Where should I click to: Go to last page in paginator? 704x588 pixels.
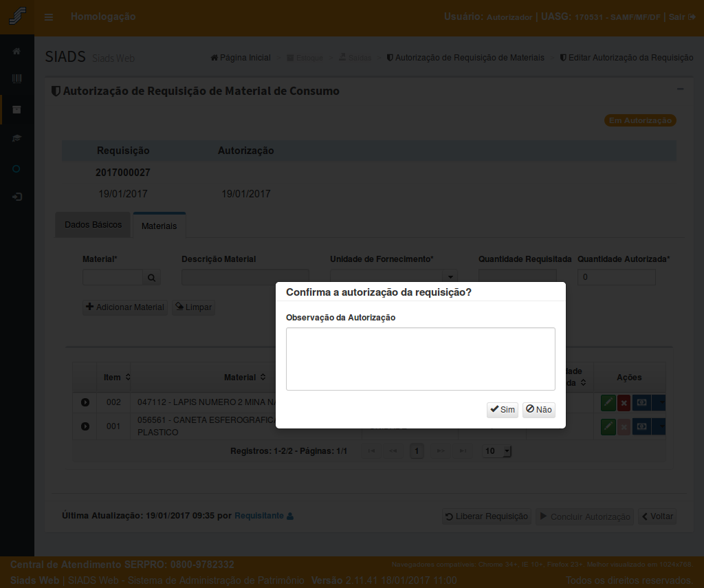[463, 451]
